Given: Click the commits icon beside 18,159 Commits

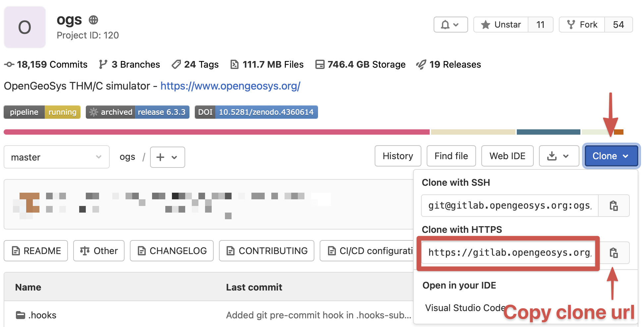Looking at the screenshot, I should [x=9, y=64].
